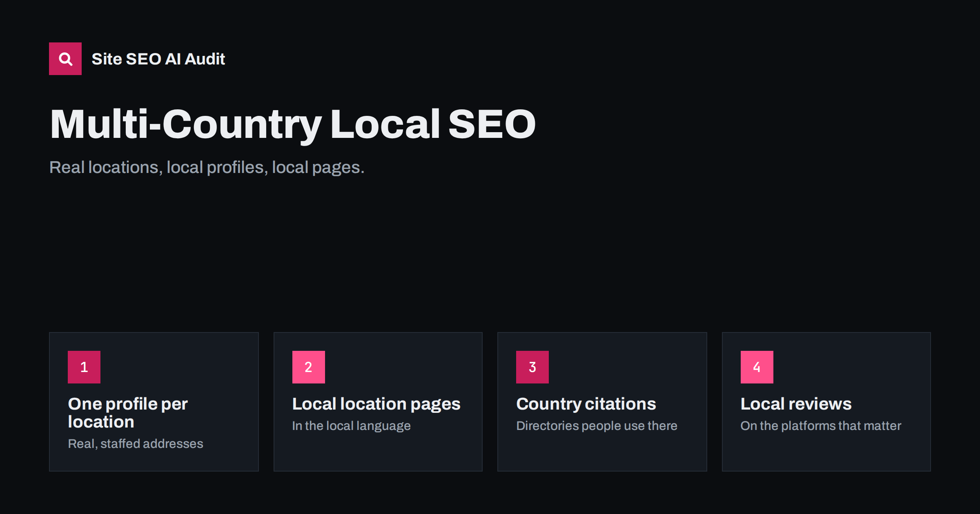The height and width of the screenshot is (514, 980).
Task: Click the 'Site SEO AI Audit' brand name
Action: [158, 59]
